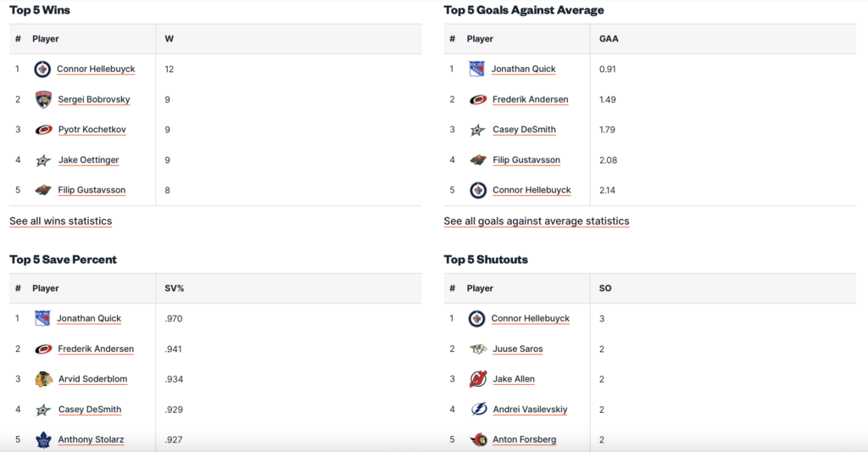Click the Jets logo beside Hellebuyck in Top 5 Wins

tap(42, 70)
